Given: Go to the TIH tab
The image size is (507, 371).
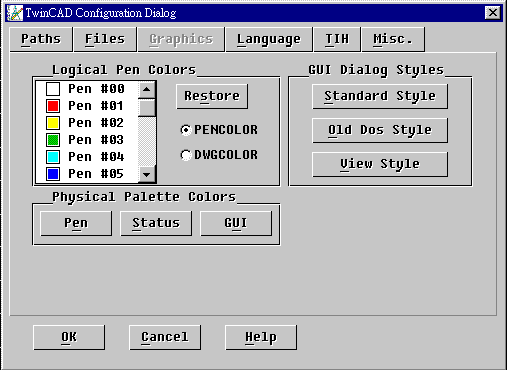Looking at the screenshot, I should tap(337, 39).
